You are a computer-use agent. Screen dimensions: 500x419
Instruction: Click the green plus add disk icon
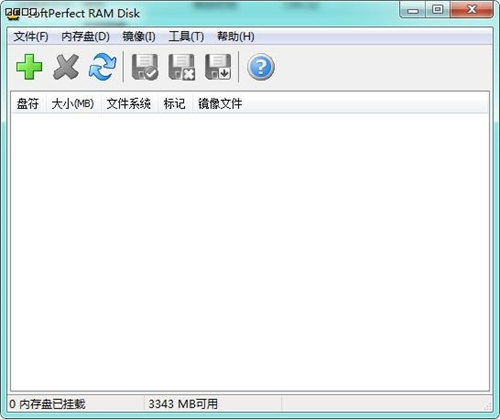coord(29,67)
